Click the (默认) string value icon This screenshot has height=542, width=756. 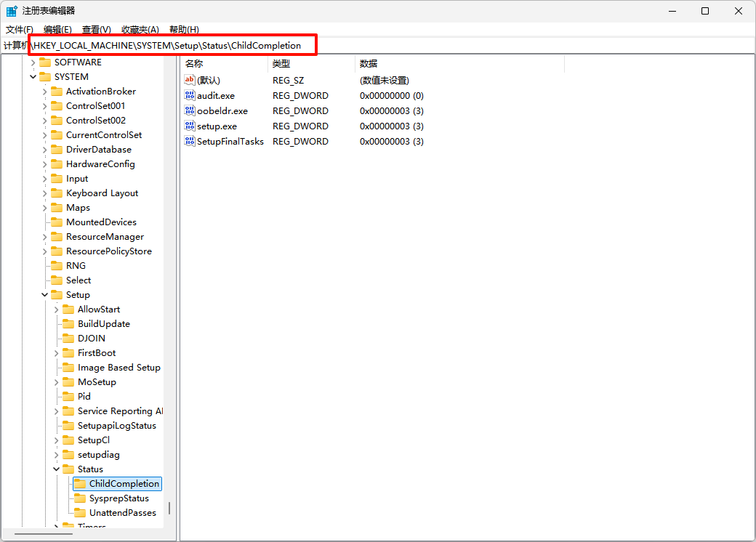(190, 81)
